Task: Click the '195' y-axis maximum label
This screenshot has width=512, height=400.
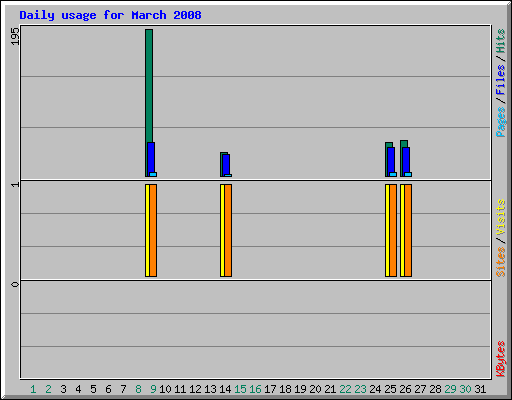Action: coord(15,36)
